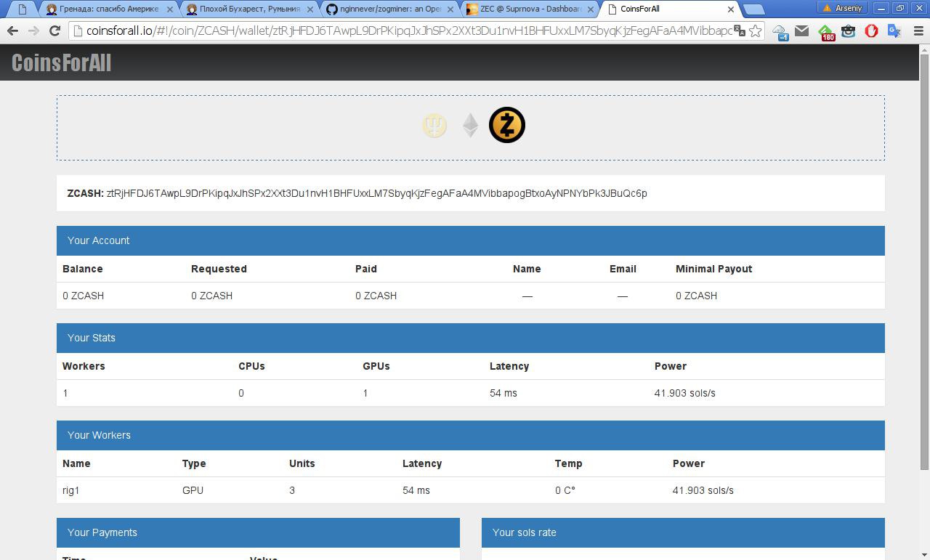This screenshot has width=930, height=560.
Task: Switch to the ZEC @ Suprnova tab
Action: click(530, 9)
